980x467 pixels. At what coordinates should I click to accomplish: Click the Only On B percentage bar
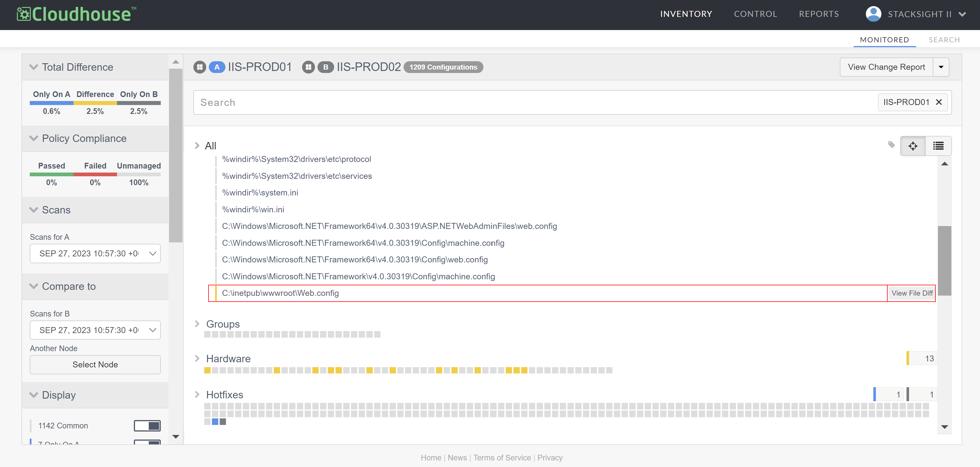click(139, 103)
